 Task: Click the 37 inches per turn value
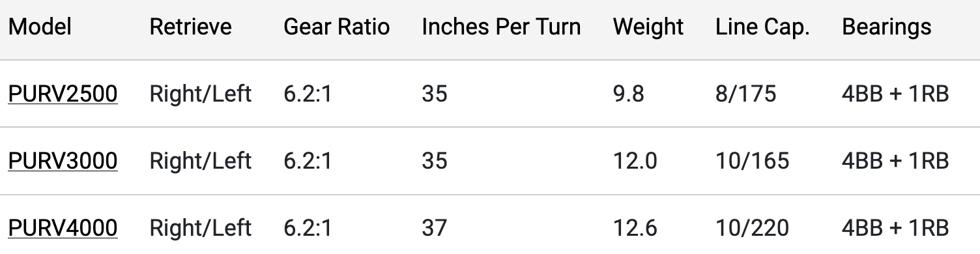(x=435, y=228)
